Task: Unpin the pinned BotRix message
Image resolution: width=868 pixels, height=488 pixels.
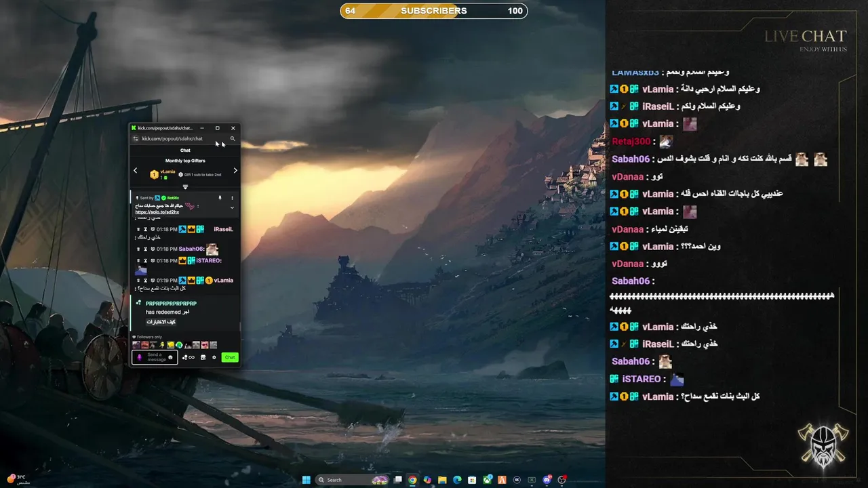Action: [220, 198]
